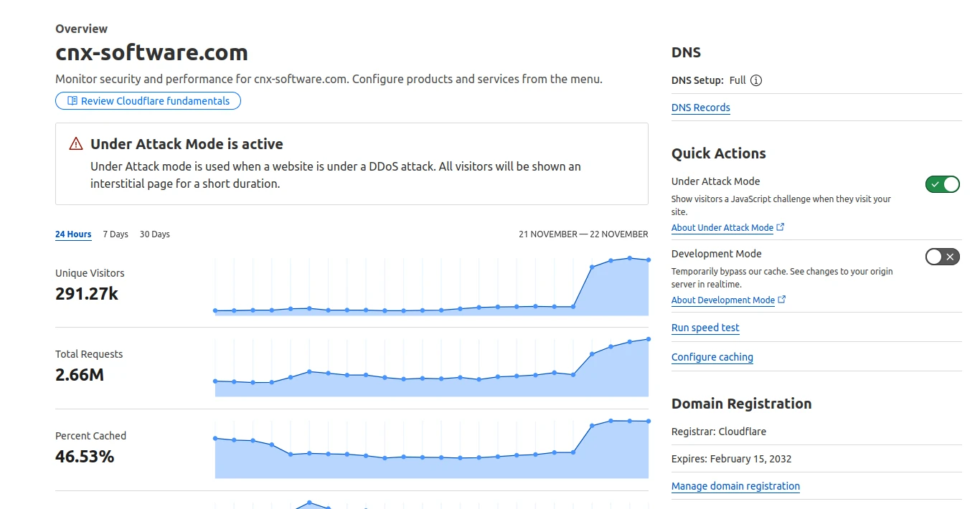Click external link icon beside About Under Attack Mode

tap(781, 227)
